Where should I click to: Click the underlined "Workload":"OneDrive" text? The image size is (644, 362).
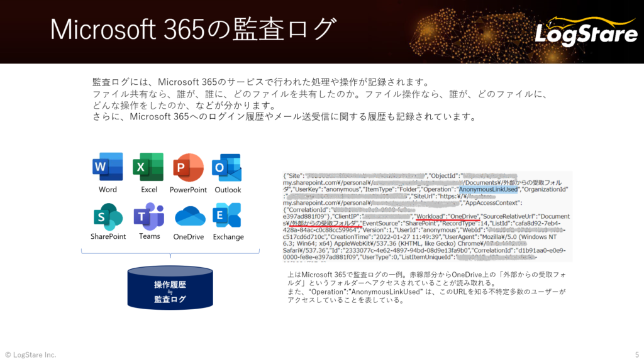[x=447, y=216]
